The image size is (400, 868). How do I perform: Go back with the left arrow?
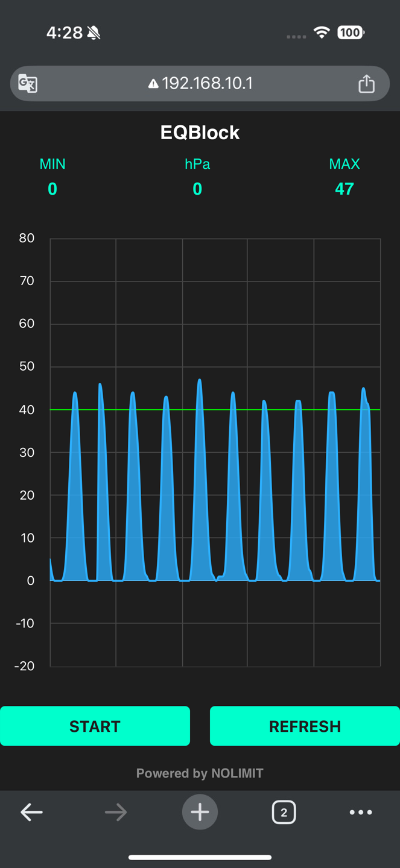(x=31, y=812)
